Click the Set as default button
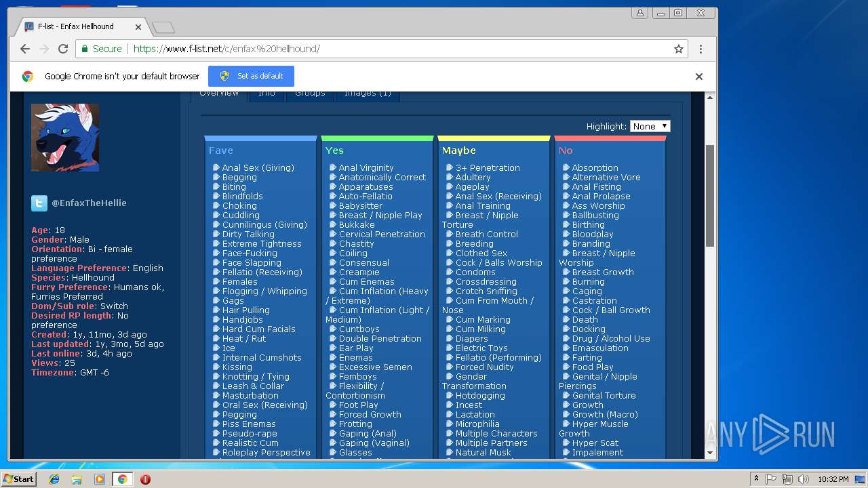 coord(251,76)
